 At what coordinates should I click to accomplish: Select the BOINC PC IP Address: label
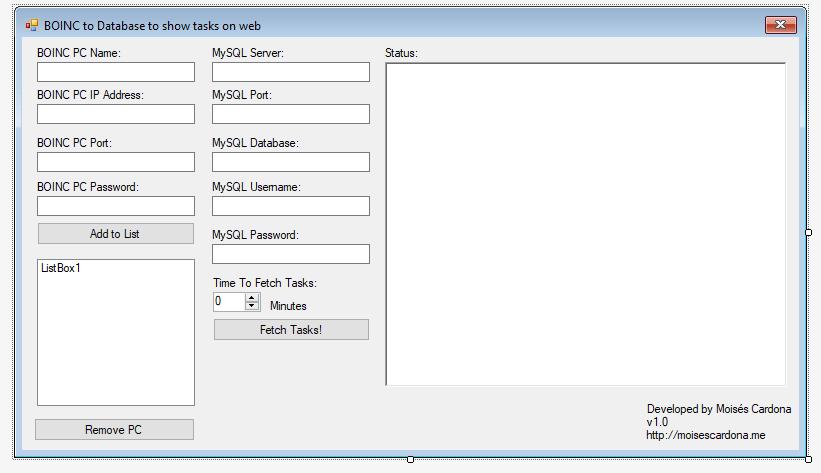(90, 95)
